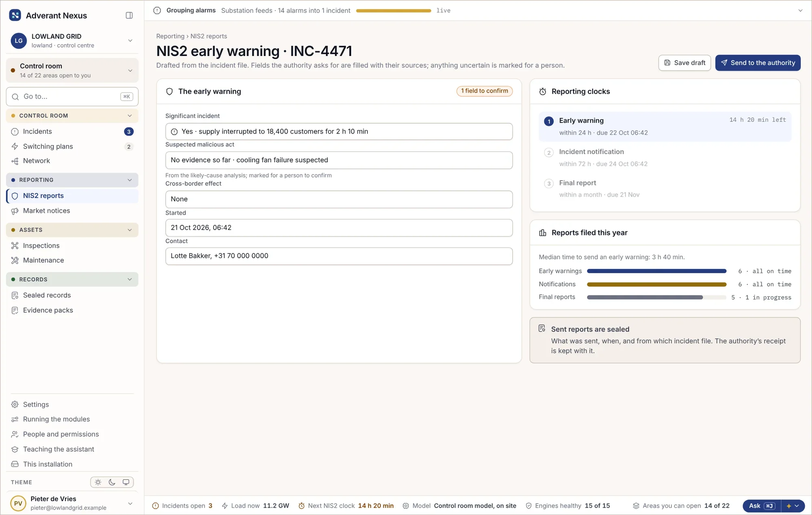Click the Adverant Nexus logo icon

coord(15,15)
